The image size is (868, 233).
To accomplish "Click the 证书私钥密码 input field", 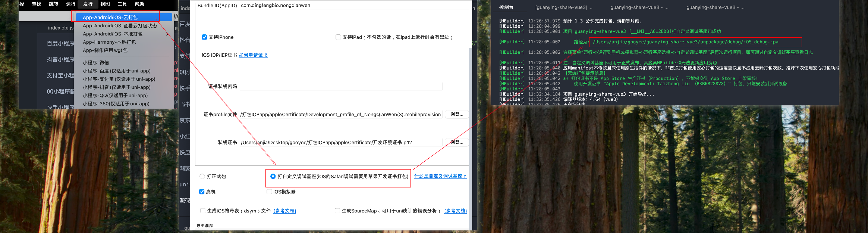I will (x=340, y=87).
